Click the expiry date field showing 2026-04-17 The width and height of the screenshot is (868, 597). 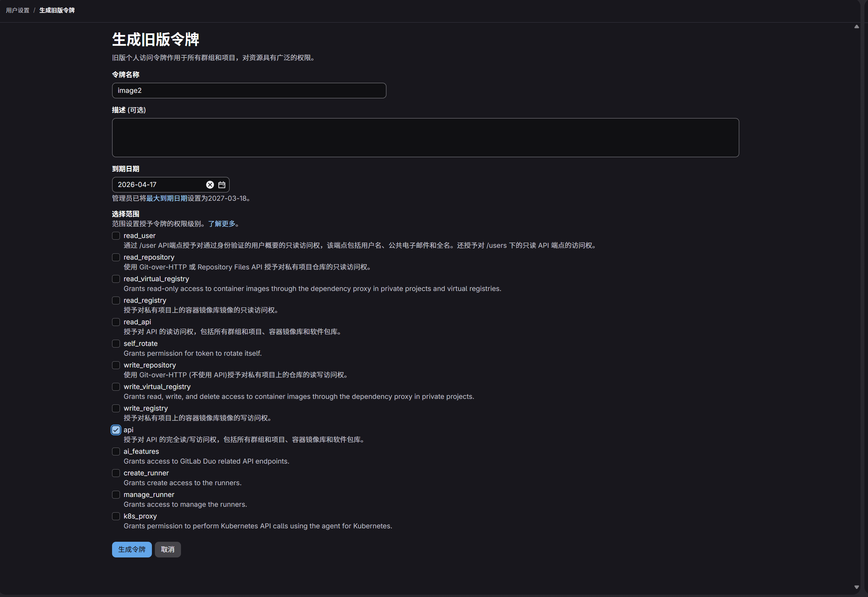point(171,185)
